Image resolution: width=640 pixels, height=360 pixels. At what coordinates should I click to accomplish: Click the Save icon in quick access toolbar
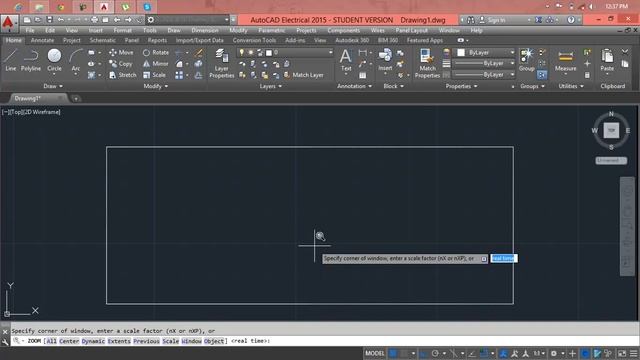[x=49, y=20]
